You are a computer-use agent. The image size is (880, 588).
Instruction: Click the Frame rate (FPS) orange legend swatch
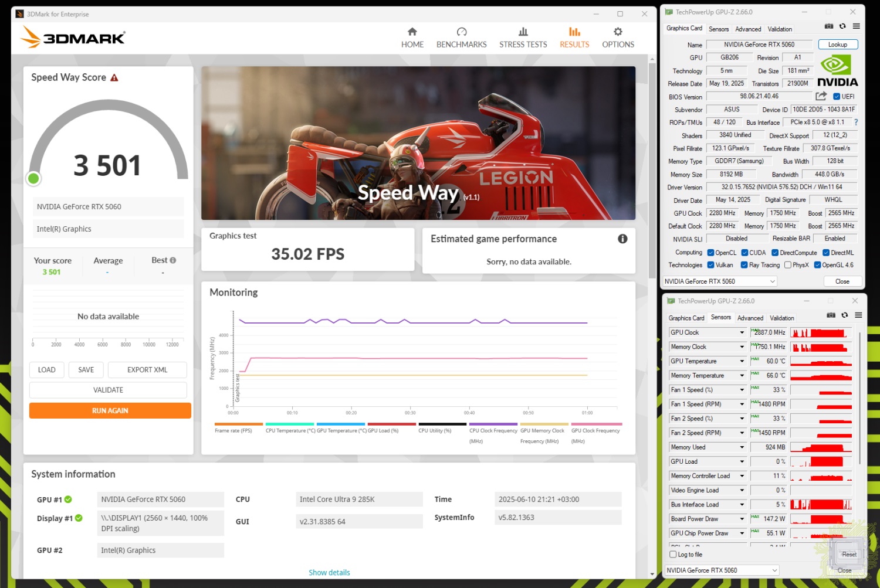click(239, 424)
